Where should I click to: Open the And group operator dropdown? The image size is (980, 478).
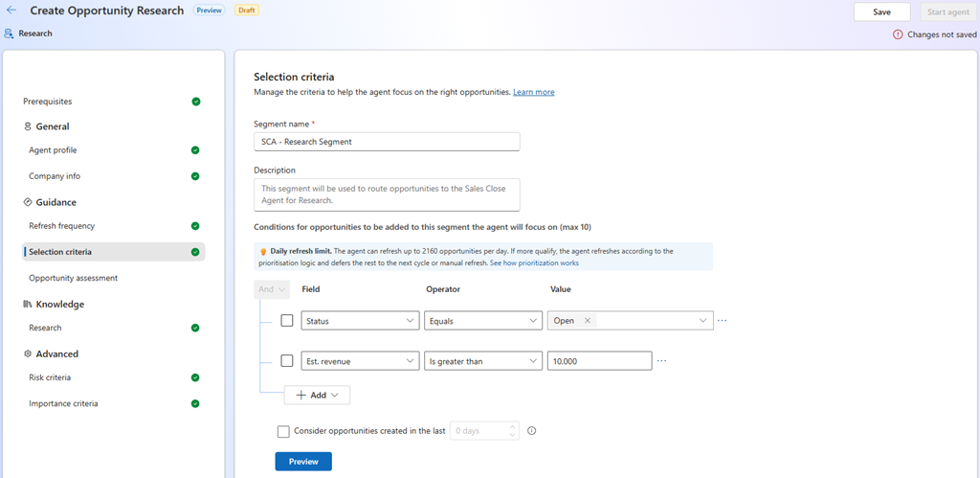coord(272,289)
